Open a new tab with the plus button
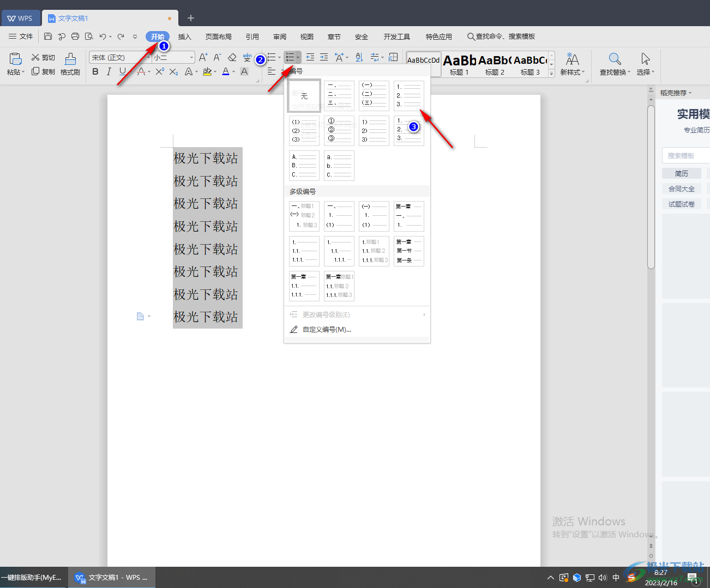This screenshot has height=588, width=710. (x=191, y=18)
